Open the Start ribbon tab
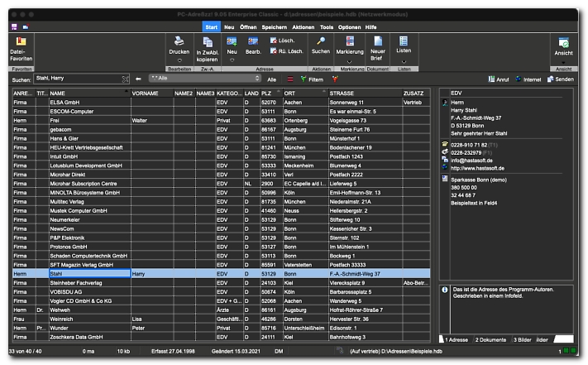 coord(211,27)
